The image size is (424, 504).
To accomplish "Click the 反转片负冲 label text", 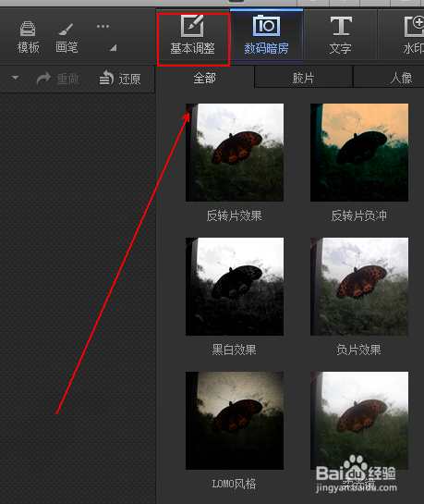I will [358, 215].
